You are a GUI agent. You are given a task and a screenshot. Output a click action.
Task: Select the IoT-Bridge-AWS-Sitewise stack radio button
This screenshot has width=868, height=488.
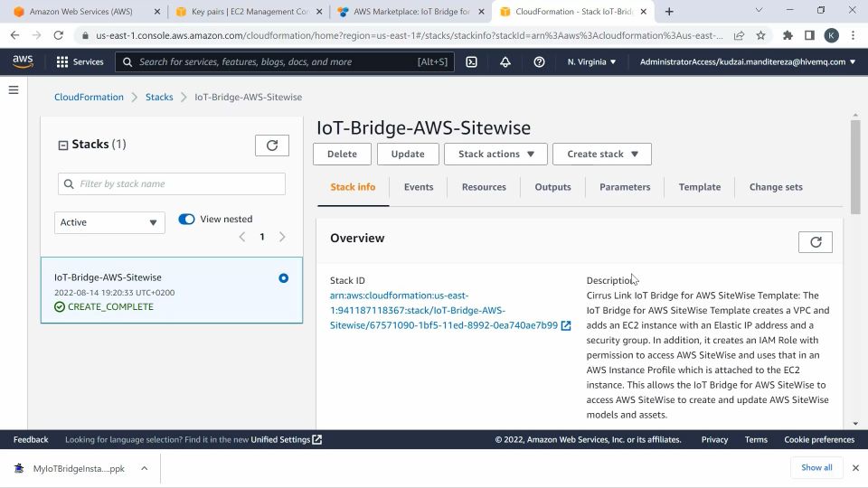(x=283, y=278)
